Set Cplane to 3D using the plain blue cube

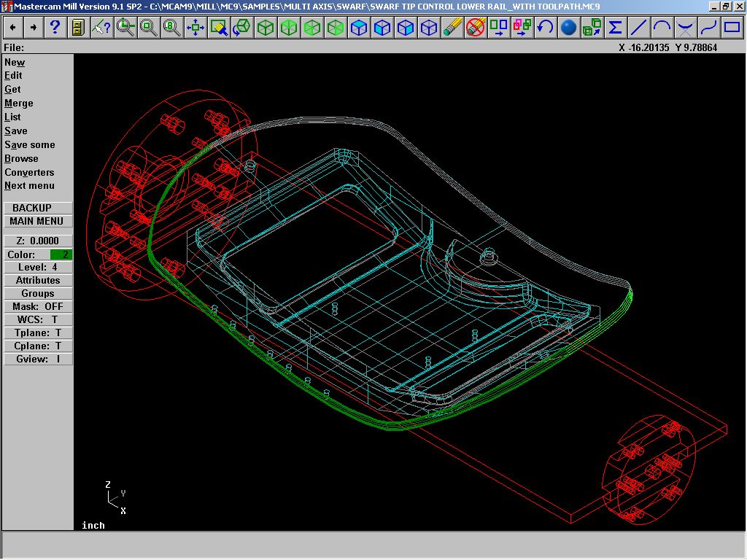(x=429, y=28)
